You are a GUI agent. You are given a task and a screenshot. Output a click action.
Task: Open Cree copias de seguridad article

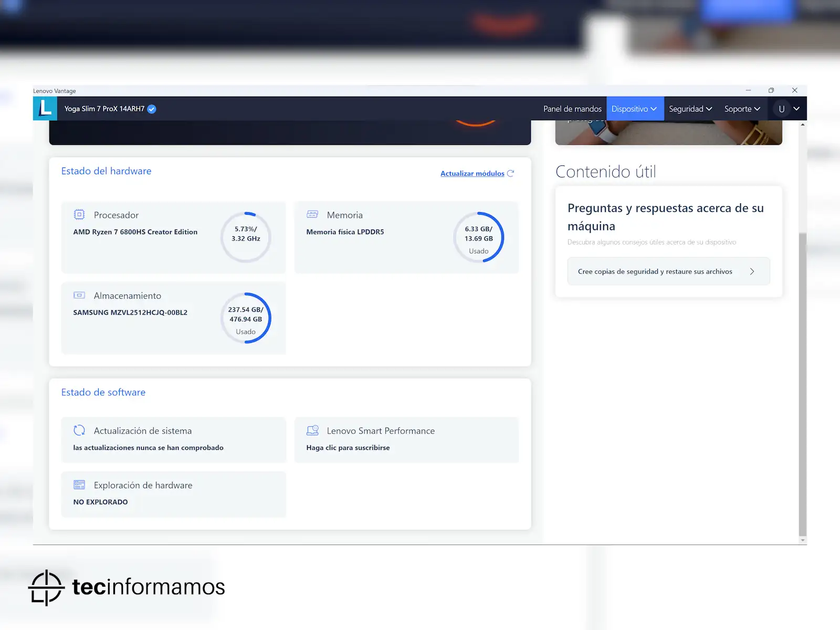[x=668, y=271]
